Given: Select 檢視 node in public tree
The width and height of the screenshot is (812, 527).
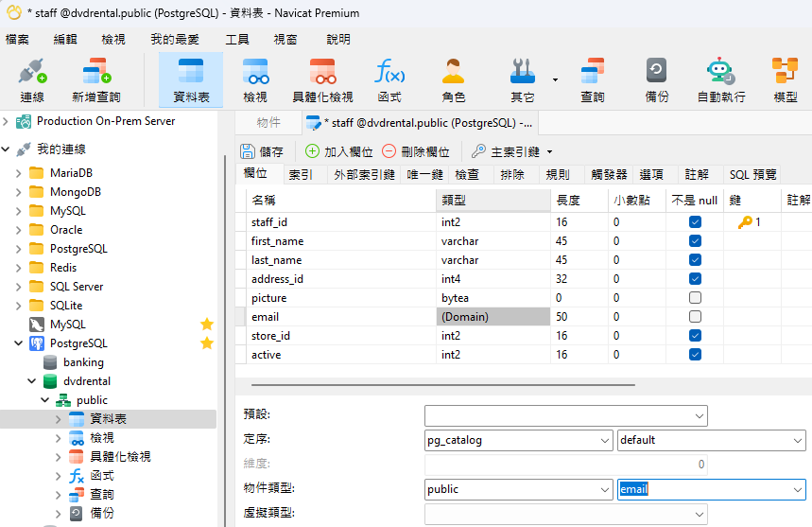Looking at the screenshot, I should click(x=101, y=438).
